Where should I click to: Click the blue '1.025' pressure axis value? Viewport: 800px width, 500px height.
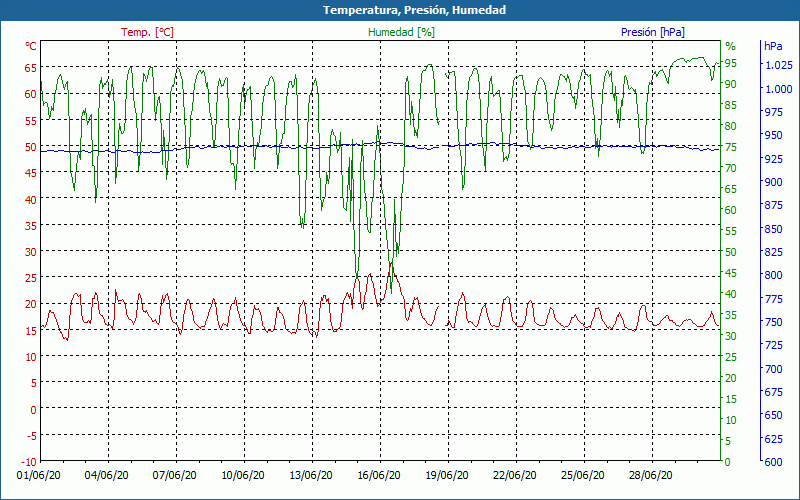pos(779,65)
